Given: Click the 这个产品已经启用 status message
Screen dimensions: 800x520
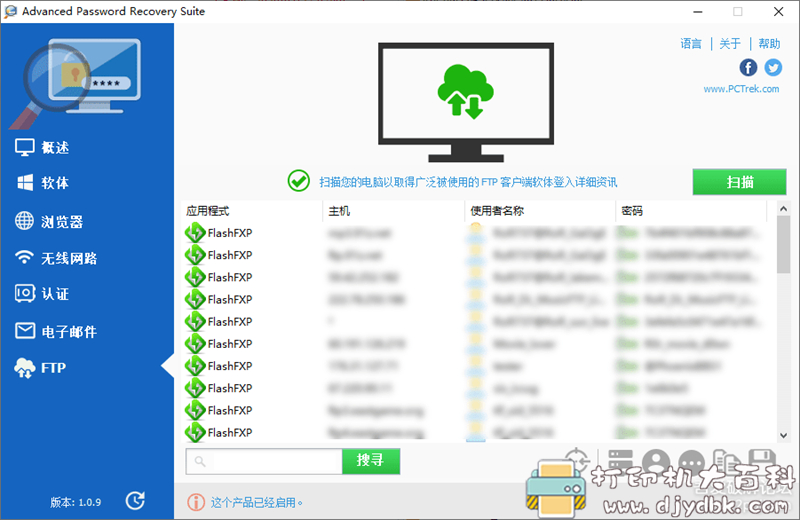Looking at the screenshot, I should click(x=257, y=503).
